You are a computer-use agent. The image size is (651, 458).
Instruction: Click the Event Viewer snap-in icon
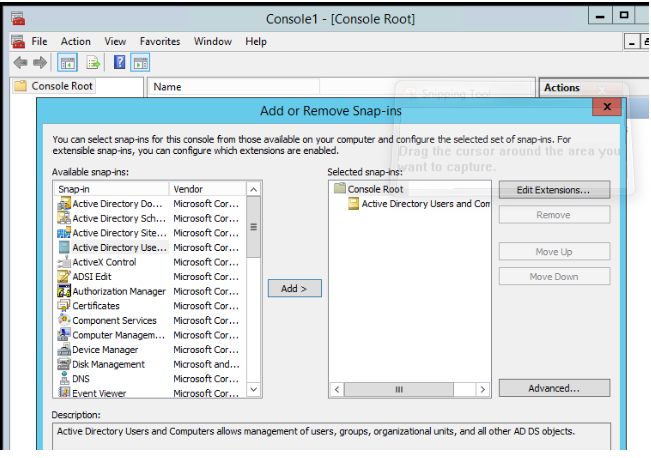pyautogui.click(x=64, y=392)
